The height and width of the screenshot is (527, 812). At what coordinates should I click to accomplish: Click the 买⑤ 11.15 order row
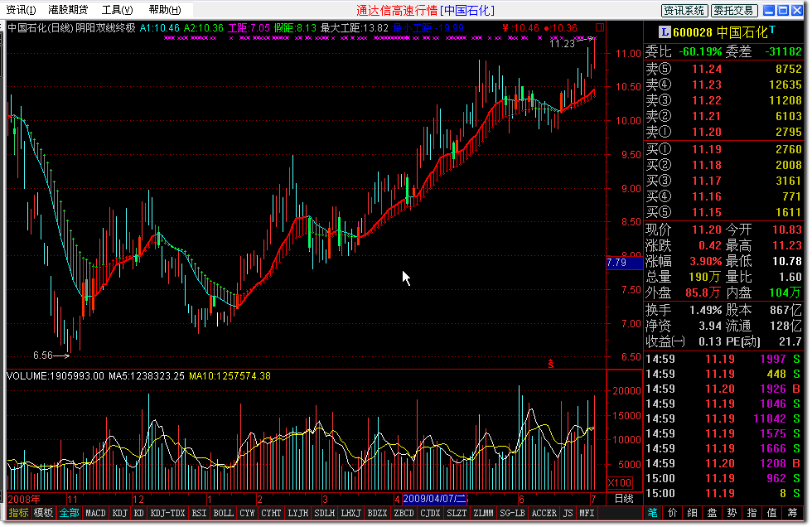pyautogui.click(x=723, y=212)
